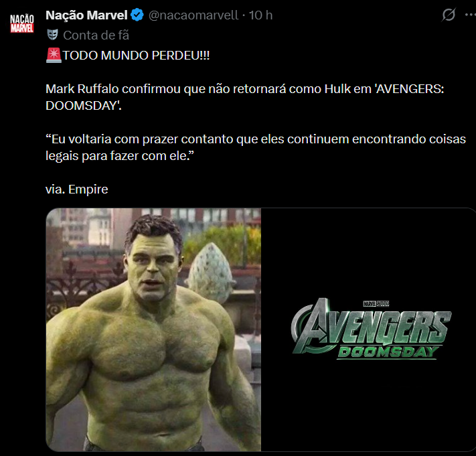Click the Mark Ruffalo confirmou sentence
Screen dimensions: 476x456
(x=244, y=97)
